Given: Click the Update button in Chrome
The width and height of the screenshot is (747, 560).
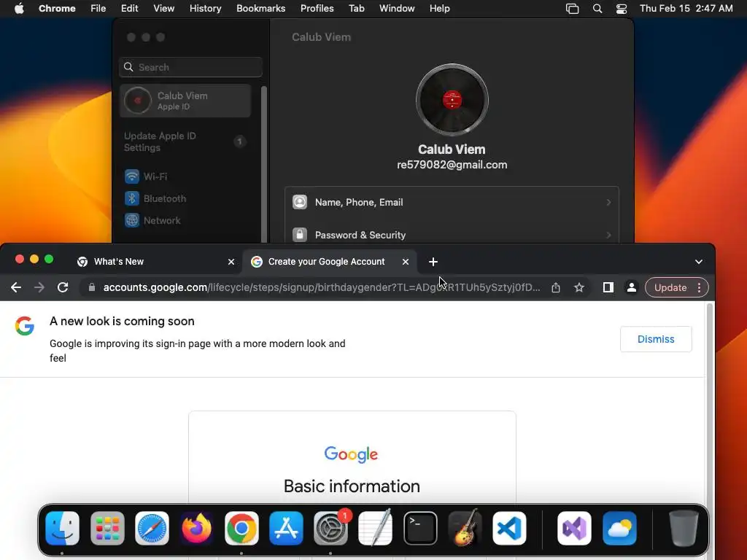Looking at the screenshot, I should pyautogui.click(x=670, y=287).
